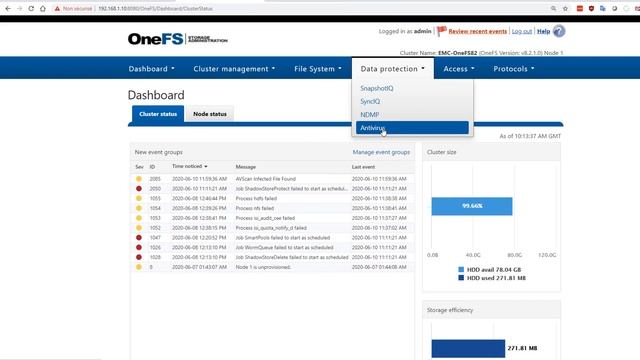Choose NDMP in Data protection menu

[369, 115]
